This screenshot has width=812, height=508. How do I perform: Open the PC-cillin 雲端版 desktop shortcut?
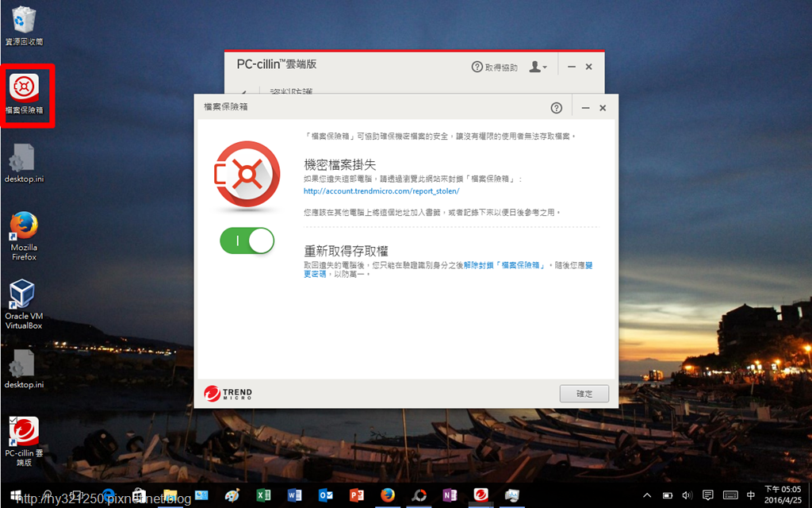tap(24, 441)
